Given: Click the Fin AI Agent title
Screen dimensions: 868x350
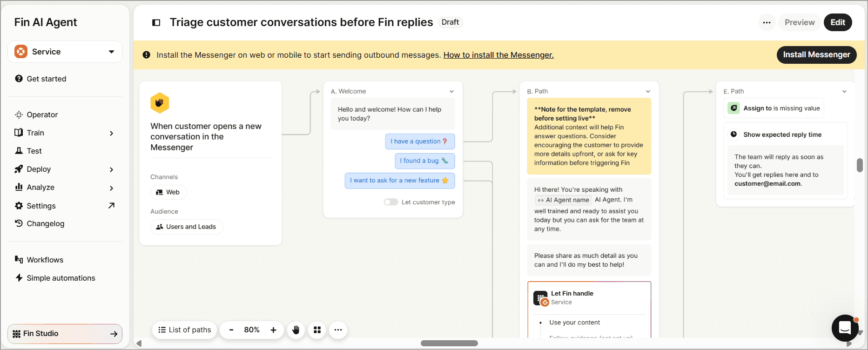Looking at the screenshot, I should point(46,22).
